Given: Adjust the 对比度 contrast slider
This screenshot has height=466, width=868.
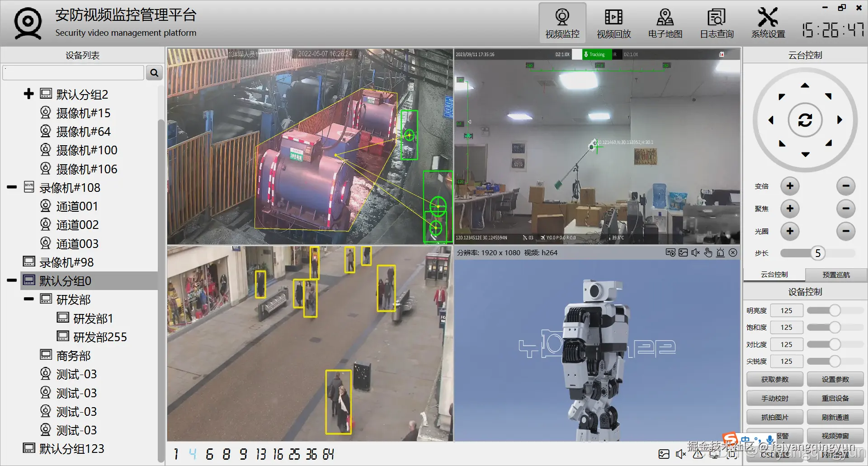Looking at the screenshot, I should pos(835,344).
